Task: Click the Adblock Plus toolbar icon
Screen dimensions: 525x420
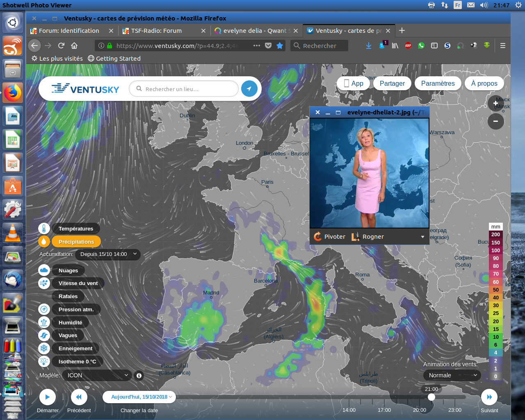Action: [x=408, y=46]
